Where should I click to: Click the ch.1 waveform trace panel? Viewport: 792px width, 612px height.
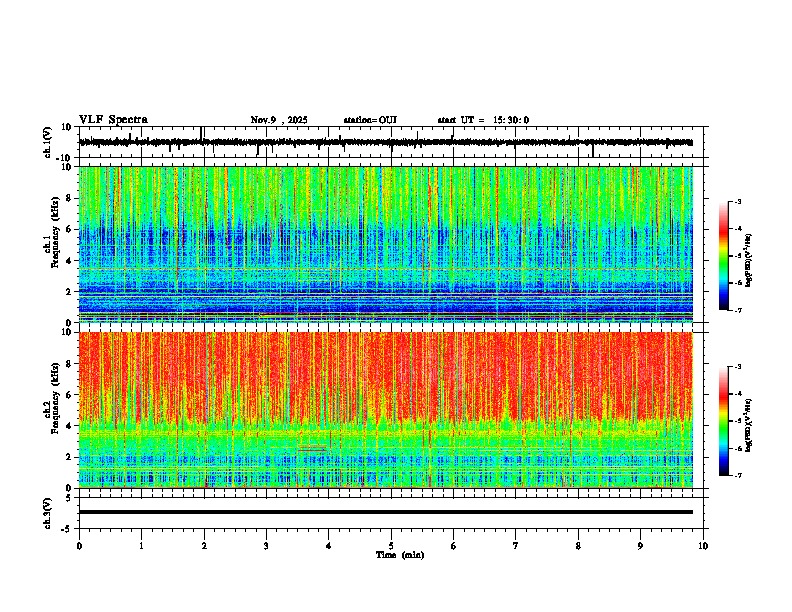tap(391, 142)
